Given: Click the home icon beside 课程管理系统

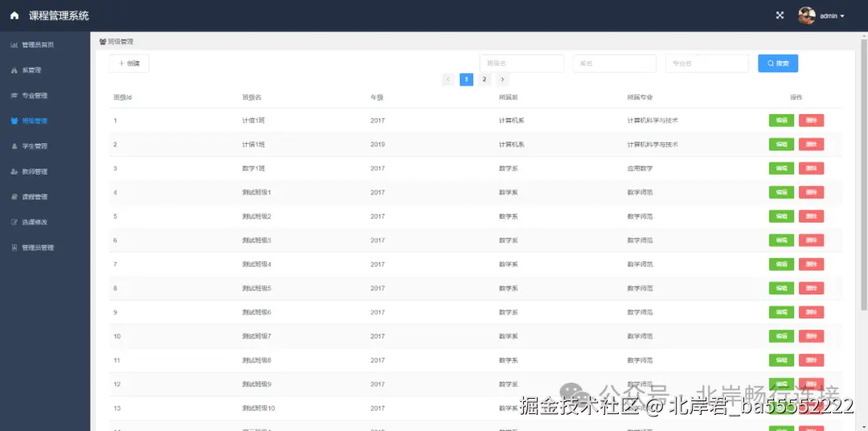Looking at the screenshot, I should point(14,15).
